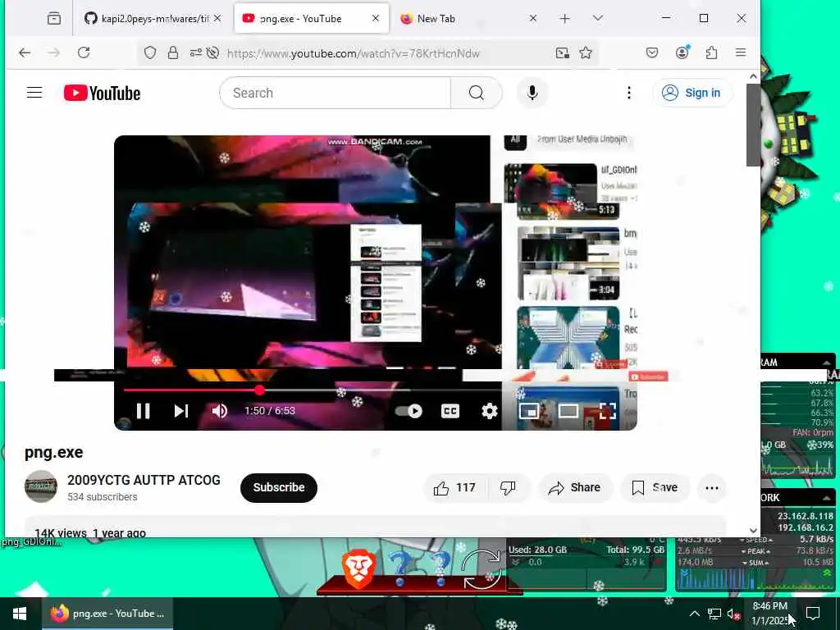840x630 pixels.
Task: Switch to theater mode
Action: click(568, 411)
